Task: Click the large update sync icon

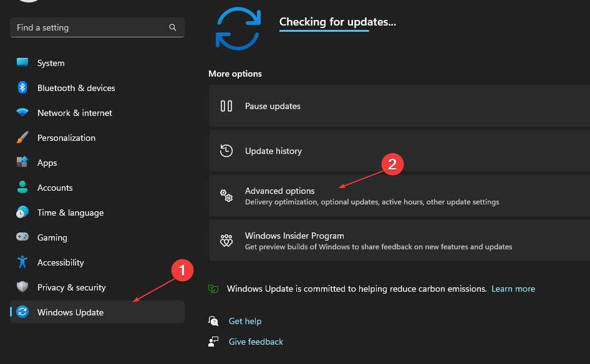Action: [x=238, y=29]
